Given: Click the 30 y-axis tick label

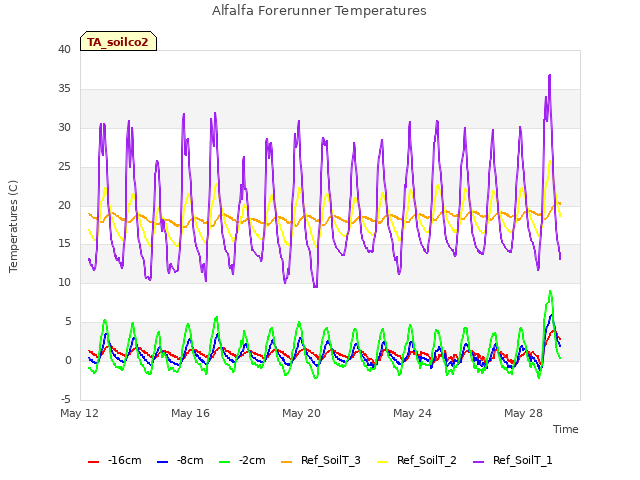Looking at the screenshot, I should 64,128.
